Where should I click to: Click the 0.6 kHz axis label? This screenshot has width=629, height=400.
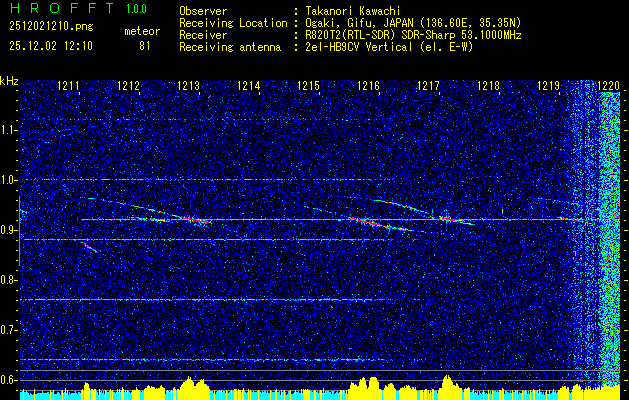click(x=7, y=380)
